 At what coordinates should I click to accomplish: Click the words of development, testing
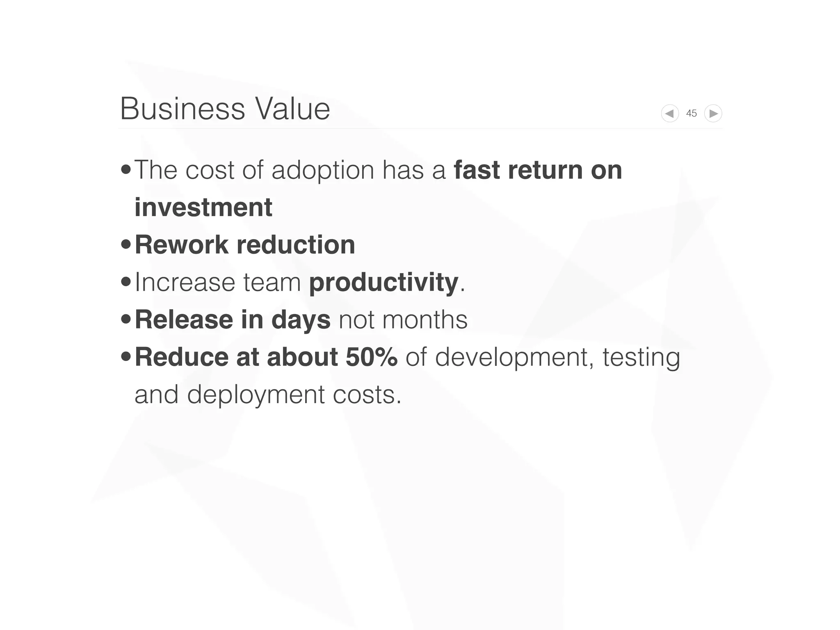click(x=543, y=358)
